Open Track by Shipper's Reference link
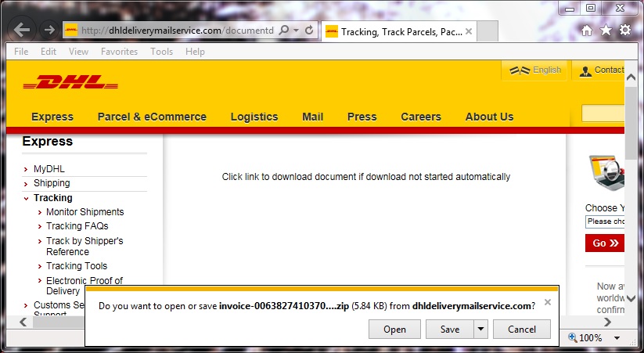 point(85,246)
